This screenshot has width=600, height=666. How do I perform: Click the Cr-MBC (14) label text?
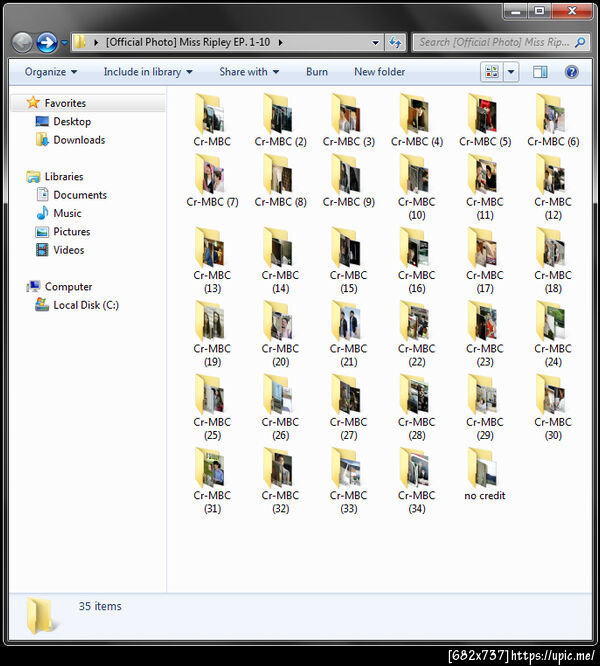pos(280,282)
